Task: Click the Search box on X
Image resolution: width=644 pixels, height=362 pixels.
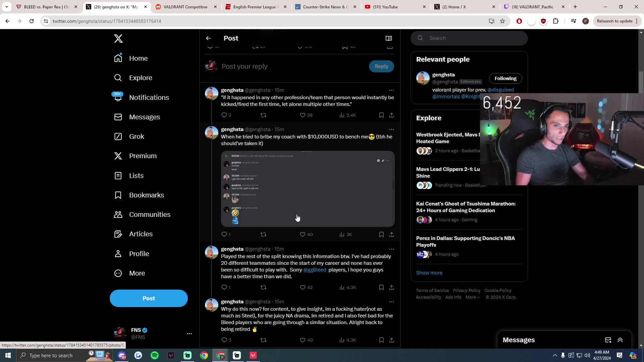Action: point(469,38)
